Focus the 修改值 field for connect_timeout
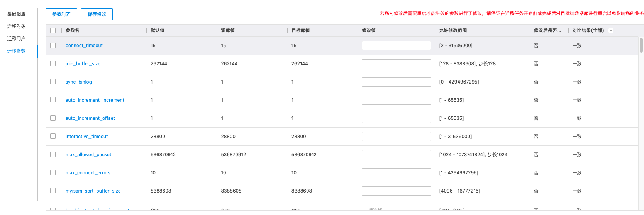The image size is (644, 215). tap(397, 46)
